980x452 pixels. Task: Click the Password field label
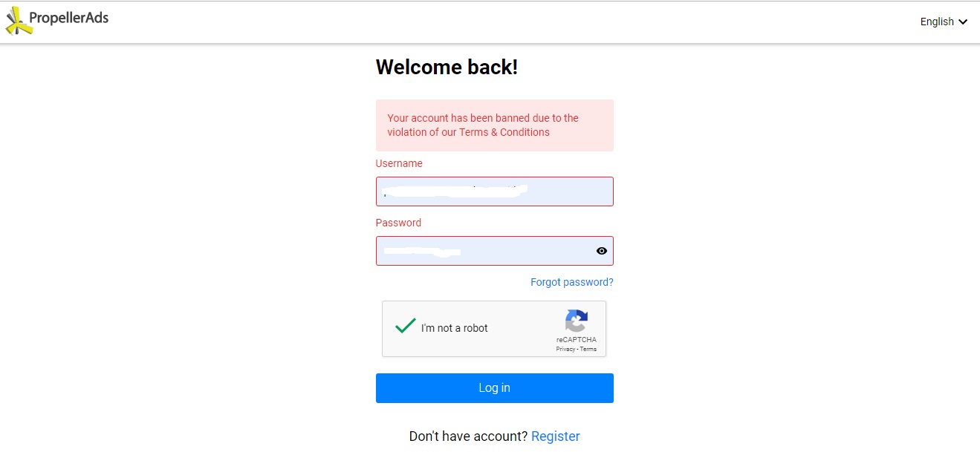point(398,223)
